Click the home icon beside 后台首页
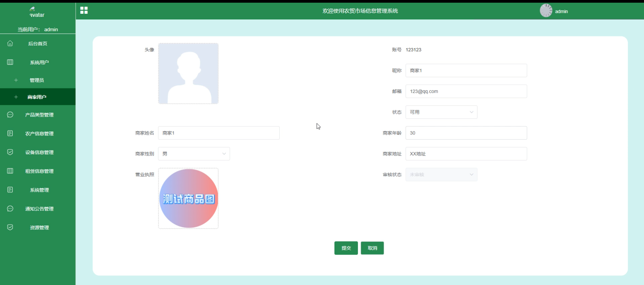 click(10, 43)
